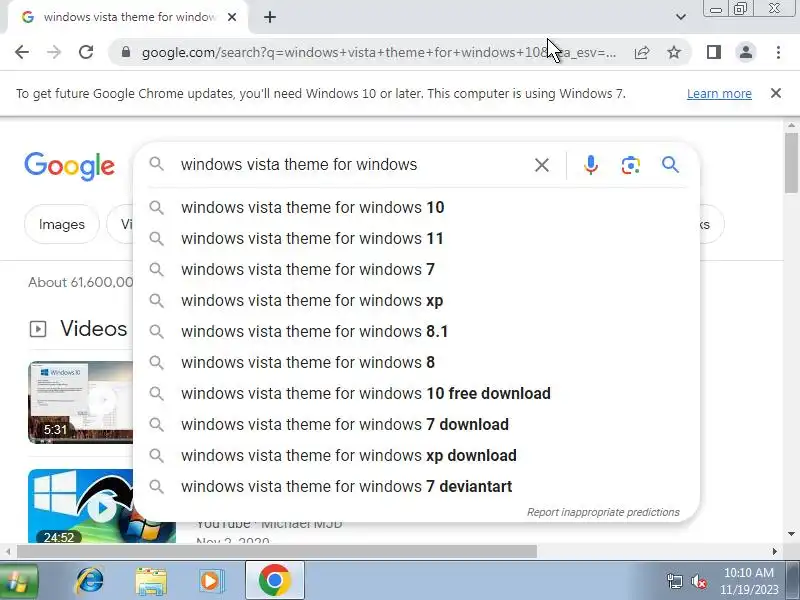800x600 pixels.
Task: Submit search with blue magnifier button
Action: [670, 165]
